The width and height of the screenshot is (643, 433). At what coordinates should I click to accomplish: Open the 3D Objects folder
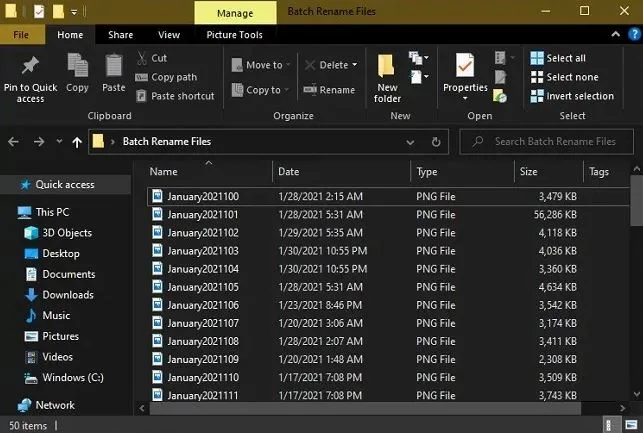point(58,233)
